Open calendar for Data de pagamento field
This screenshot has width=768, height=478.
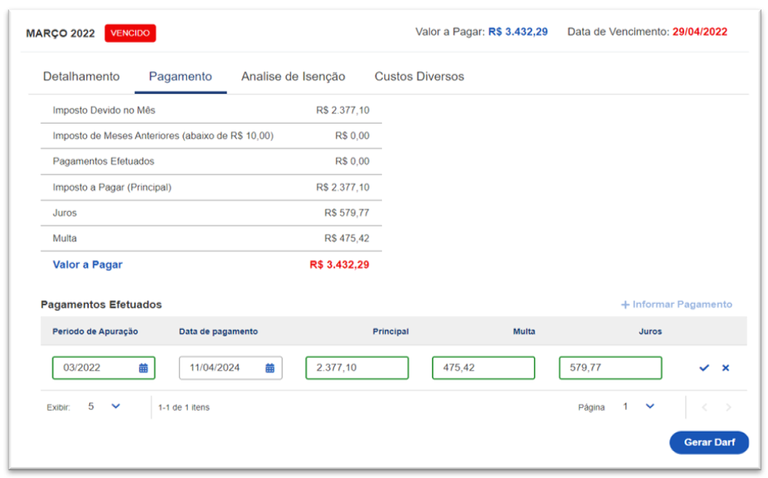(270, 368)
